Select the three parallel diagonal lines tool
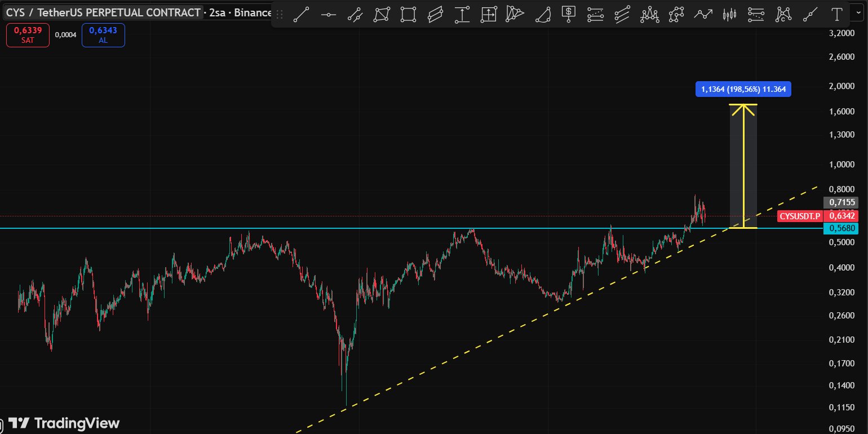This screenshot has height=434, width=868. pyautogui.click(x=622, y=14)
